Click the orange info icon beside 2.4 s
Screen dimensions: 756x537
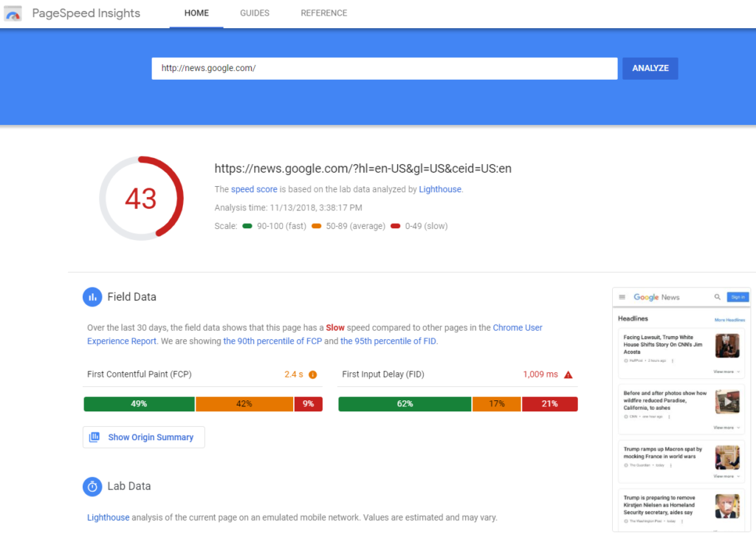(x=313, y=375)
